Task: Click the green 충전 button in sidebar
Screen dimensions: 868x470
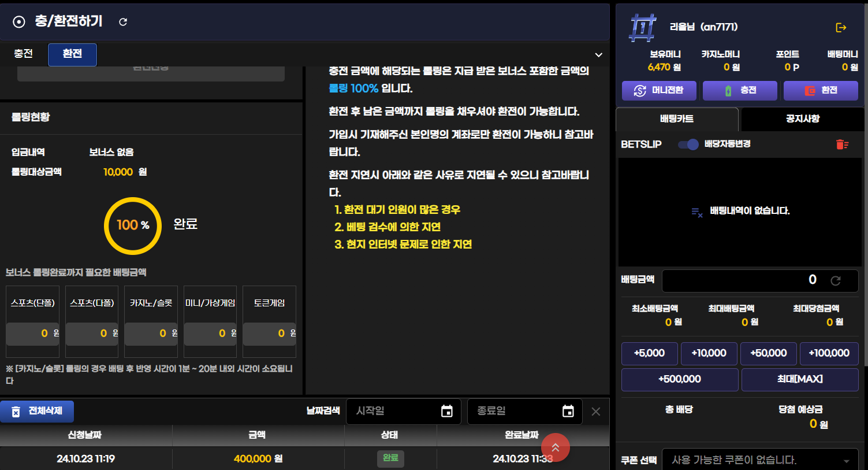Action: [740, 91]
